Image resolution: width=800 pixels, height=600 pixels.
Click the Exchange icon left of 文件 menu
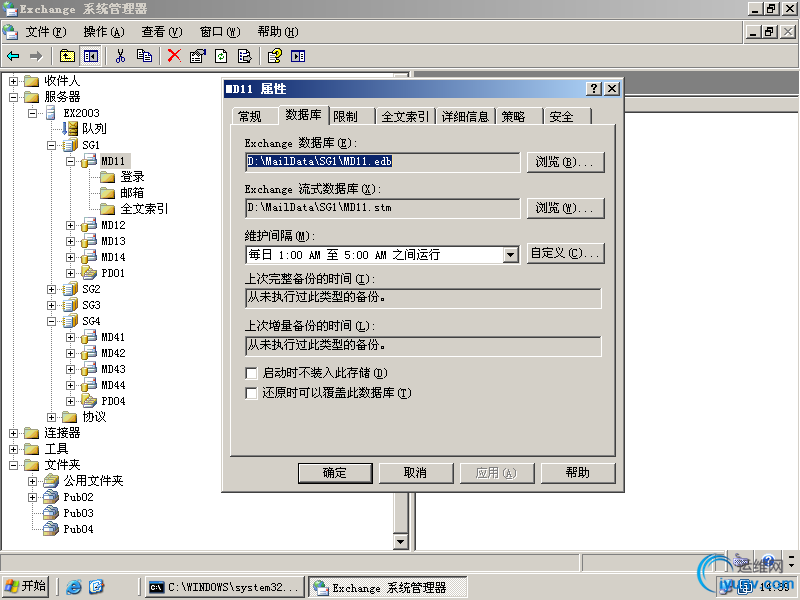click(x=10, y=32)
